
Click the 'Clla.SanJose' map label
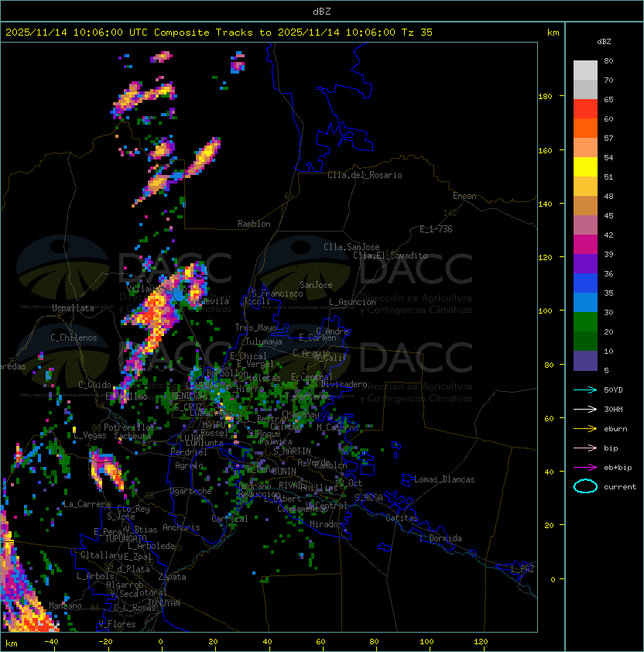(351, 247)
